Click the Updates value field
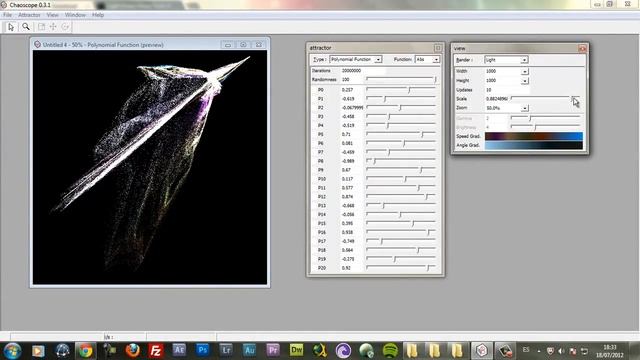This screenshot has height=360, width=640. coord(507,90)
